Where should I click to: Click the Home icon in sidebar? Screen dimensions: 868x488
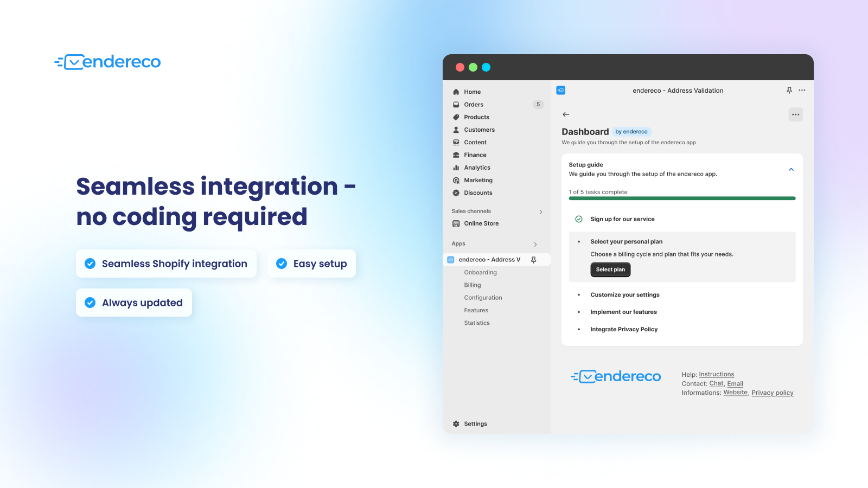click(x=456, y=92)
